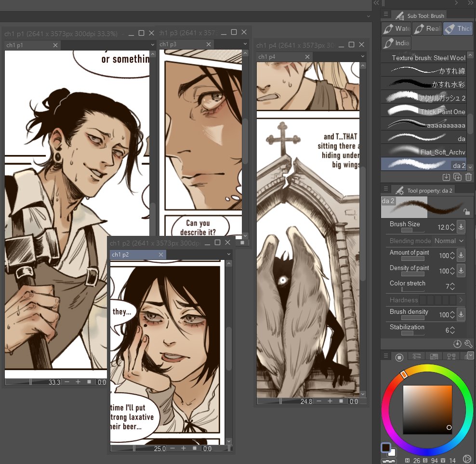
Task: Select the Flat_Soft_Archv brush
Action: pyautogui.click(x=424, y=152)
